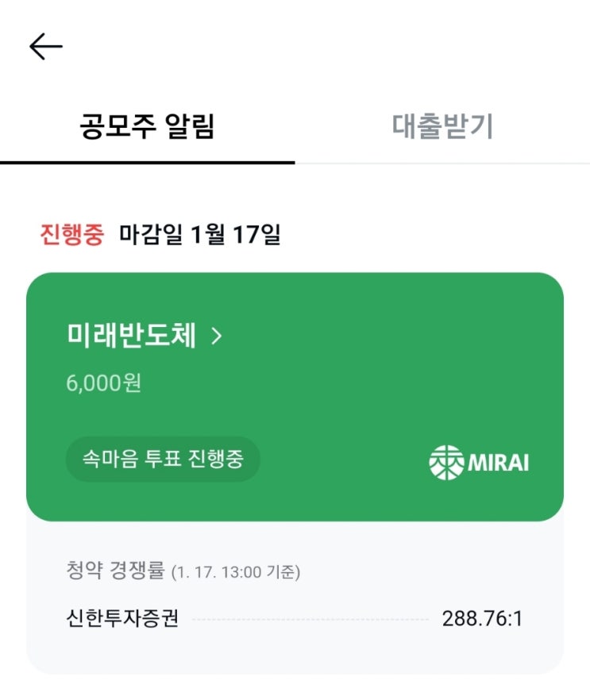590x700 pixels.
Task: Click the dotted line beside 신한투자증권
Action: click(310, 619)
